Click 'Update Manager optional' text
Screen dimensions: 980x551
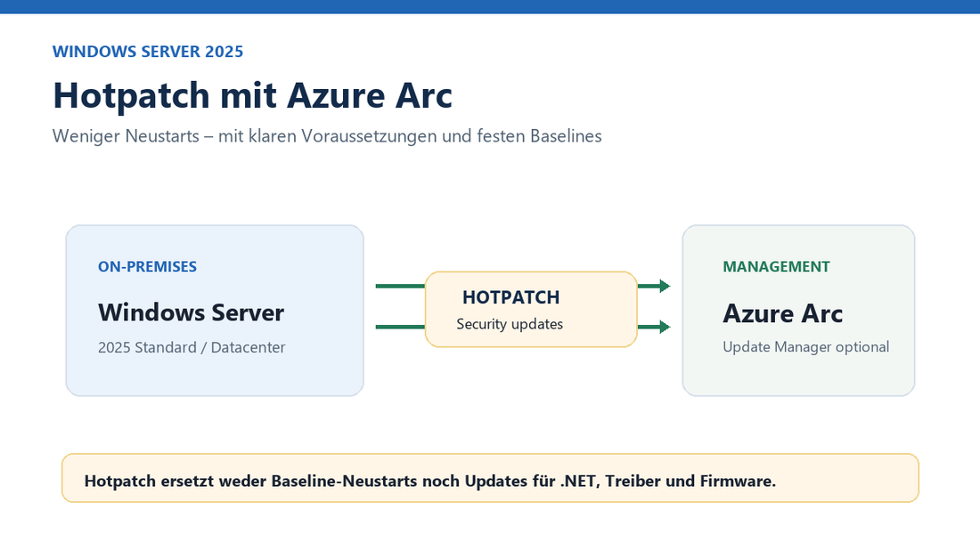click(805, 347)
